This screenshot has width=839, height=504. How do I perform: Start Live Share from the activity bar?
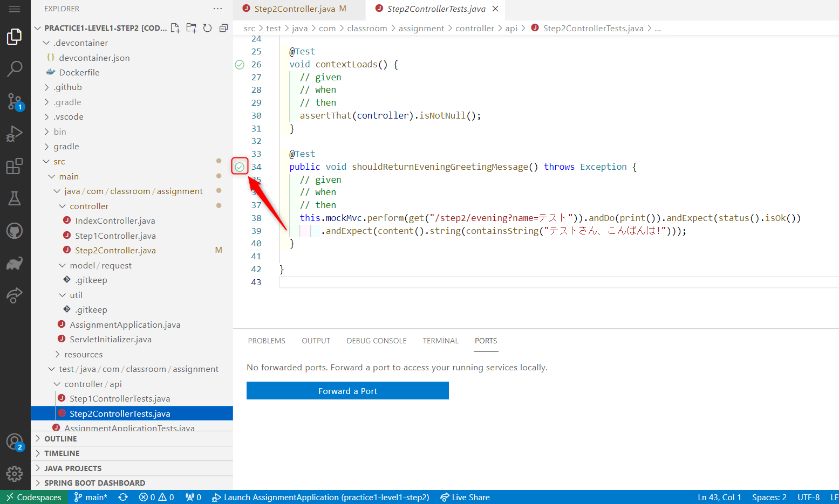(15, 295)
